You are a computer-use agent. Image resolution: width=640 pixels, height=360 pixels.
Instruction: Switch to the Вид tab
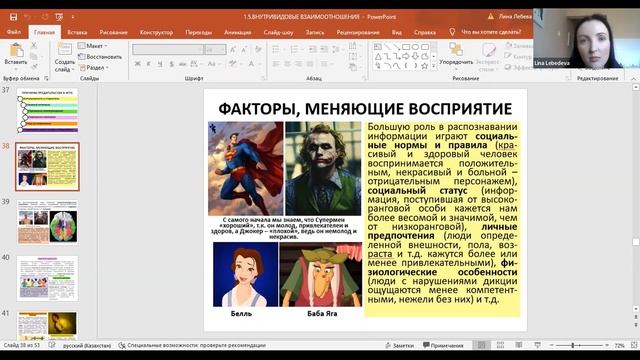click(396, 32)
